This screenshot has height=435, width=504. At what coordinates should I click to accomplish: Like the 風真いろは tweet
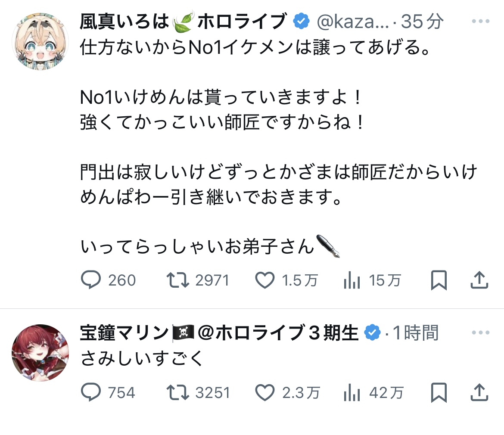265,281
